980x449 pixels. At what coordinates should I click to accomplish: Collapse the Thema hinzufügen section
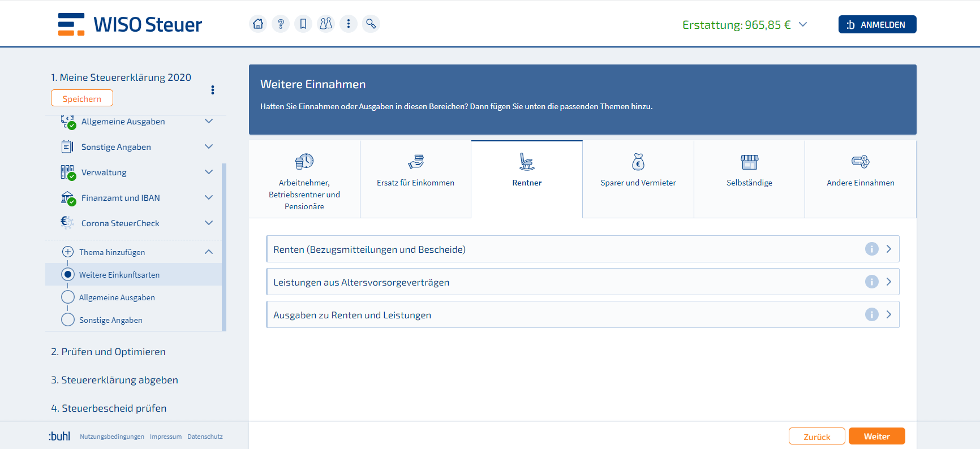click(209, 252)
